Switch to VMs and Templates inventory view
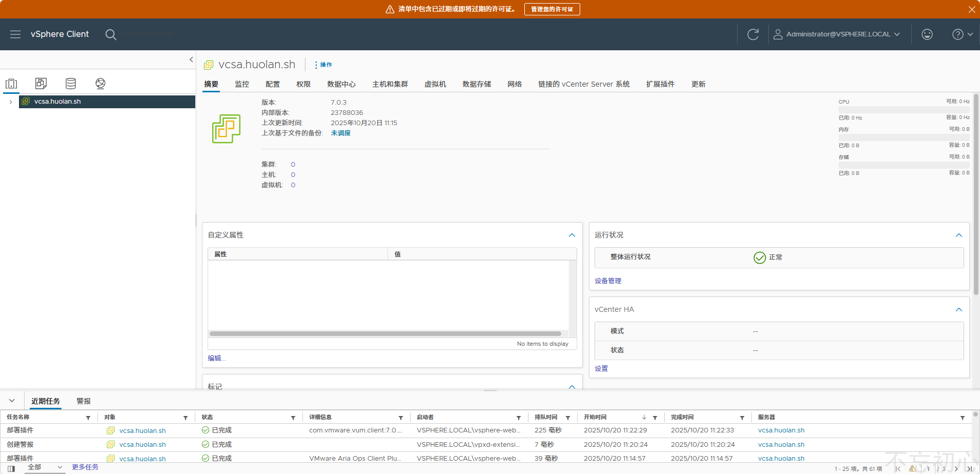Viewport: 980px width, 474px height. [41, 84]
